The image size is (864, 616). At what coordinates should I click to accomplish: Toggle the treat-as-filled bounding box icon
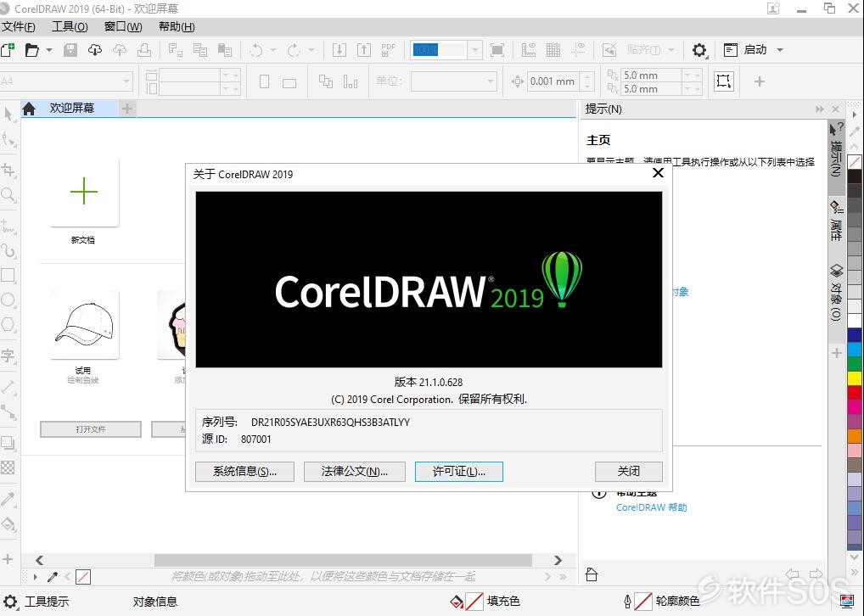pos(723,81)
